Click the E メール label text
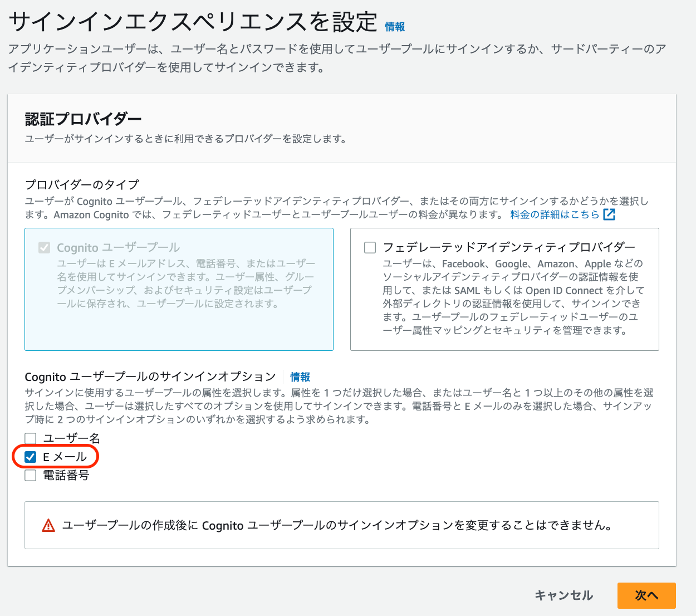The image size is (696, 616). [x=64, y=457]
